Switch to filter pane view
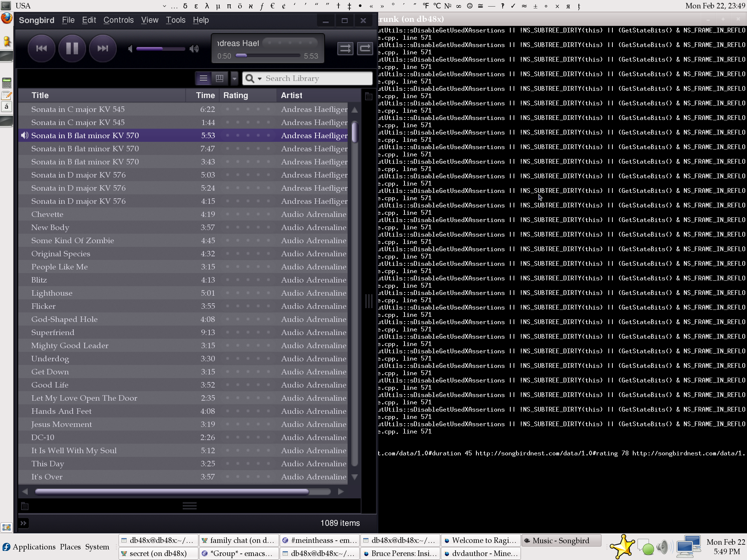Image resolution: width=747 pixels, height=560 pixels. [x=220, y=78]
